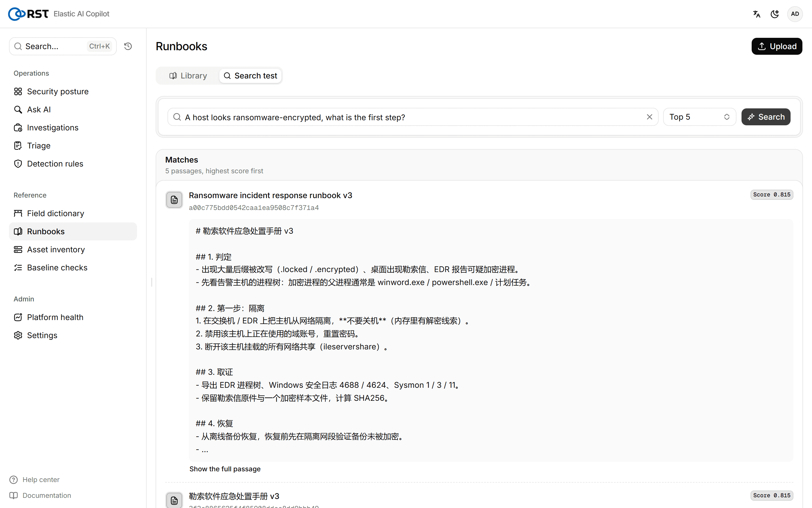
Task: Clear the query with the X icon
Action: click(650, 117)
